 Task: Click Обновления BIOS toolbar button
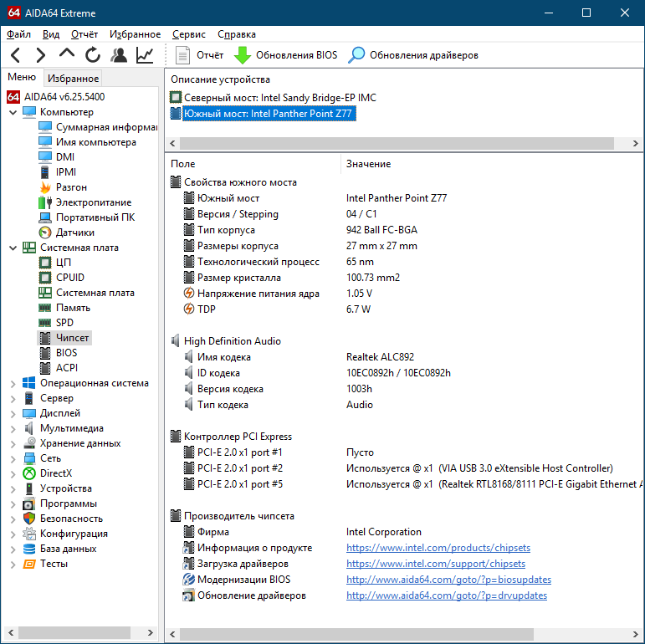pos(285,55)
